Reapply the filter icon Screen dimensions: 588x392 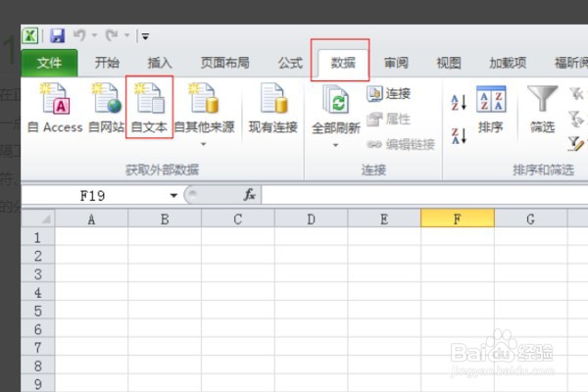576,119
